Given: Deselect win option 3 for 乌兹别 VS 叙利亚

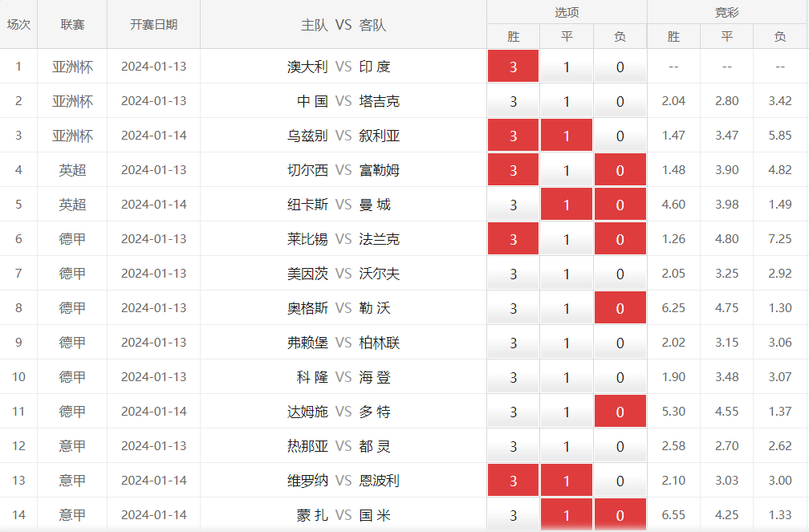Looking at the screenshot, I should (x=513, y=135).
